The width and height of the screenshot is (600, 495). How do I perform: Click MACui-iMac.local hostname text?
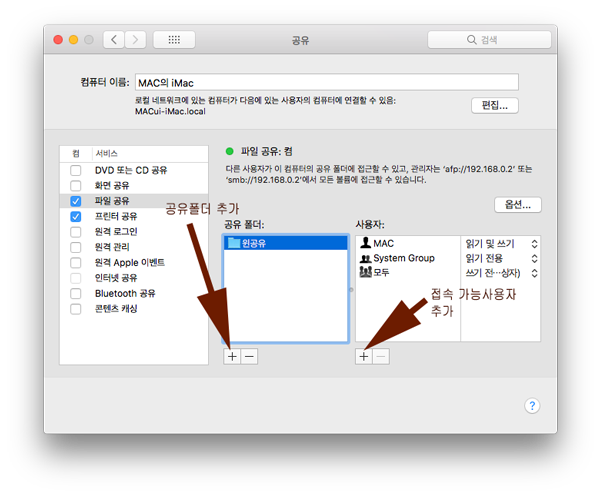(170, 111)
